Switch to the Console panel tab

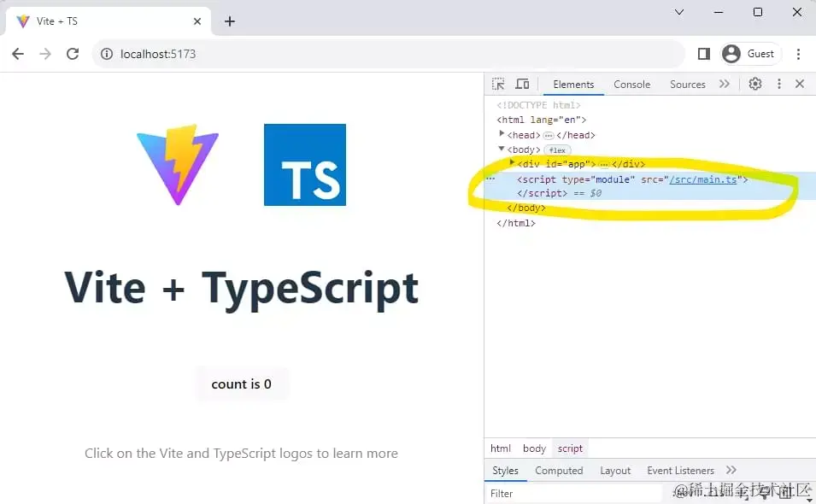point(631,85)
